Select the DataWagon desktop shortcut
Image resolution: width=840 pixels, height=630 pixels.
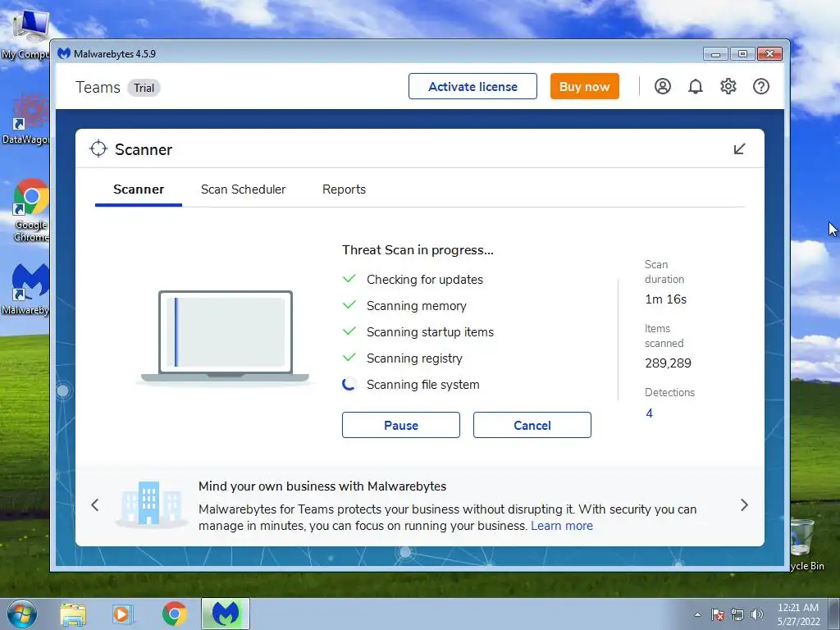point(25,119)
